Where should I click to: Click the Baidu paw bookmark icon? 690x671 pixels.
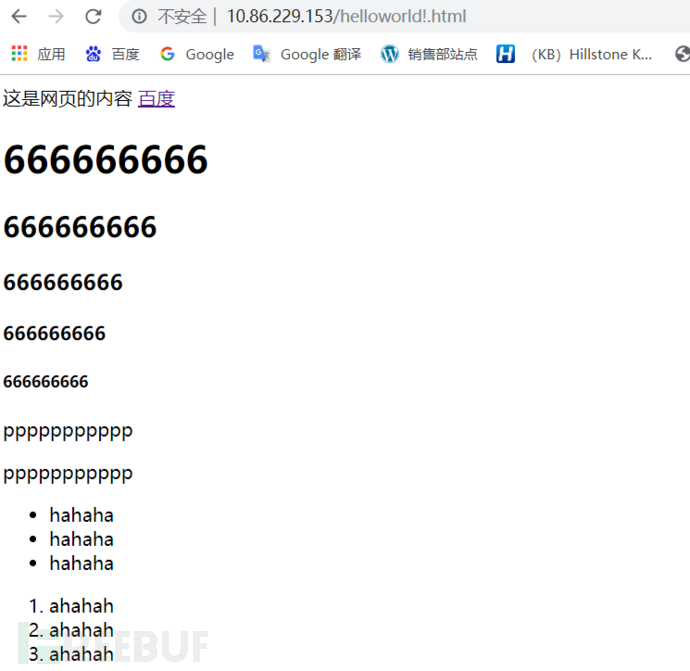(x=93, y=54)
